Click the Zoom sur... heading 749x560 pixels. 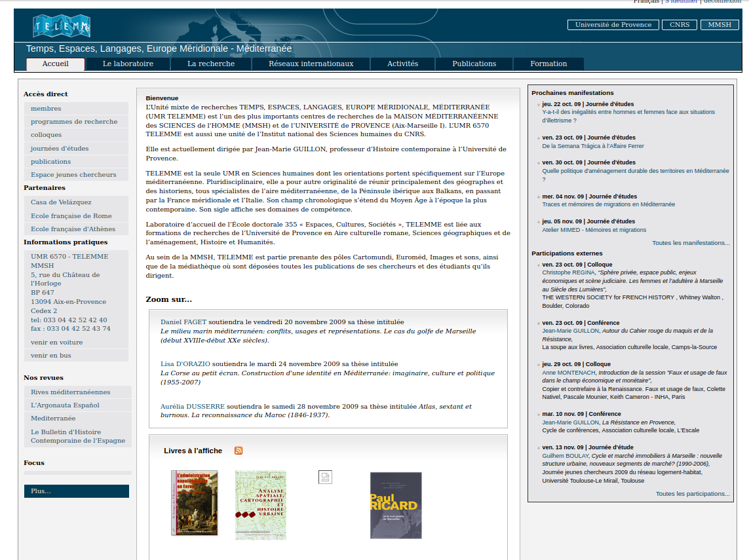pos(168,299)
